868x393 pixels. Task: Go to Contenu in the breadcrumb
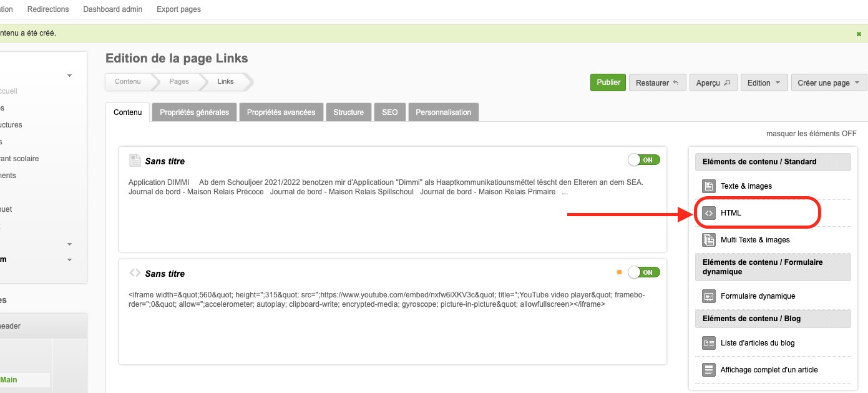pos(128,81)
